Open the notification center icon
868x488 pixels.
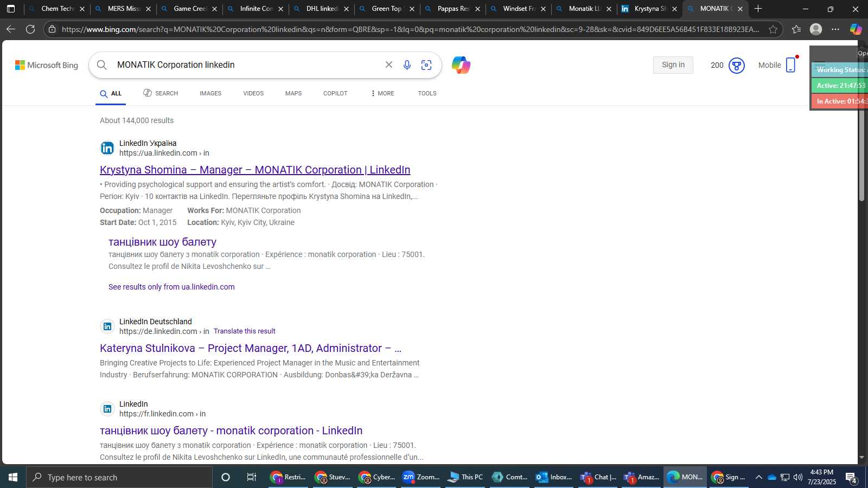pyautogui.click(x=851, y=478)
